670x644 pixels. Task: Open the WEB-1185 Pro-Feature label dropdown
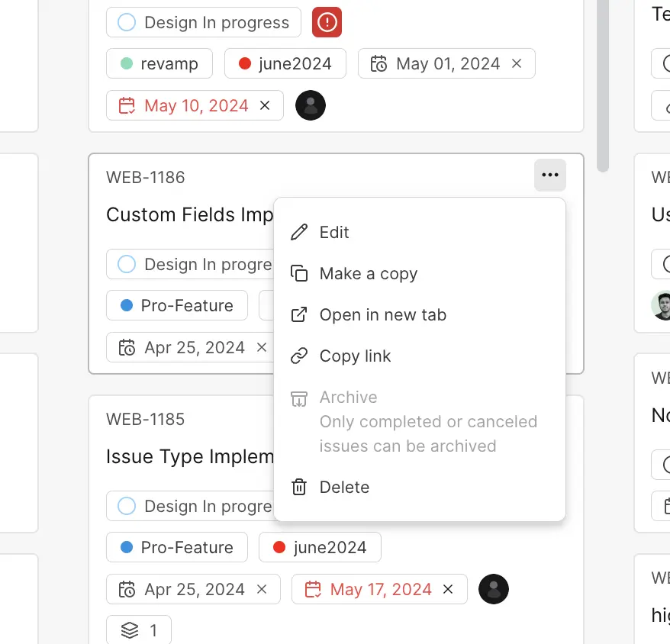[177, 547]
